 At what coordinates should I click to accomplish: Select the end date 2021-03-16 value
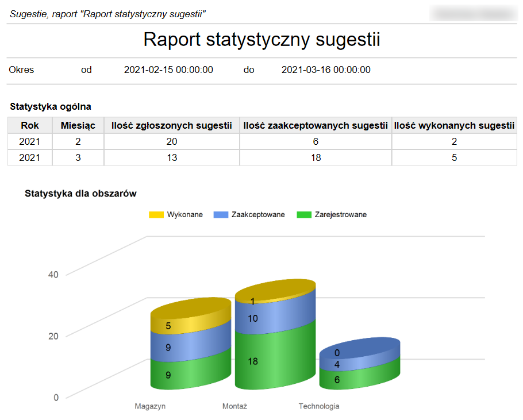coord(326,70)
